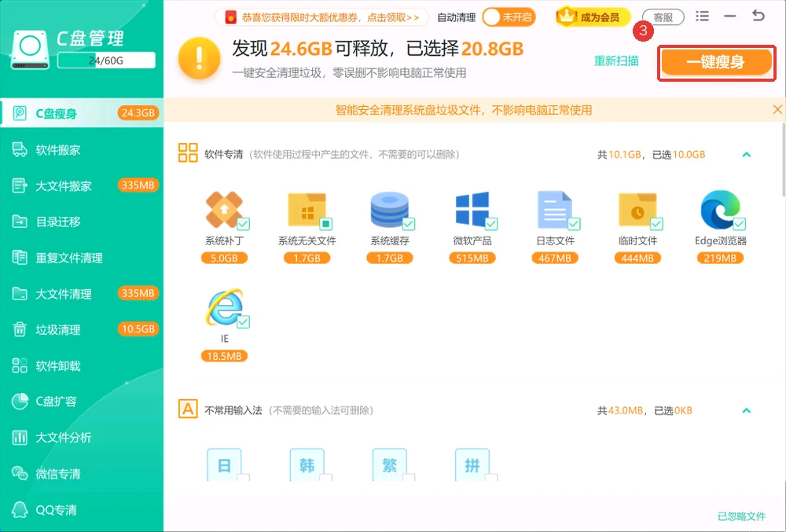Click the vertical scrollbar on the right
The height and width of the screenshot is (532, 786).
pos(783,160)
